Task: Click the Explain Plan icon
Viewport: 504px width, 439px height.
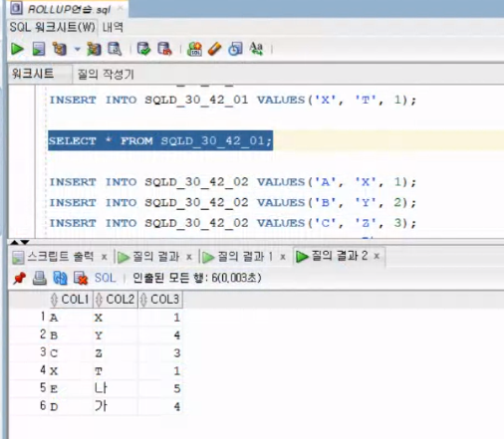Action: (60, 49)
